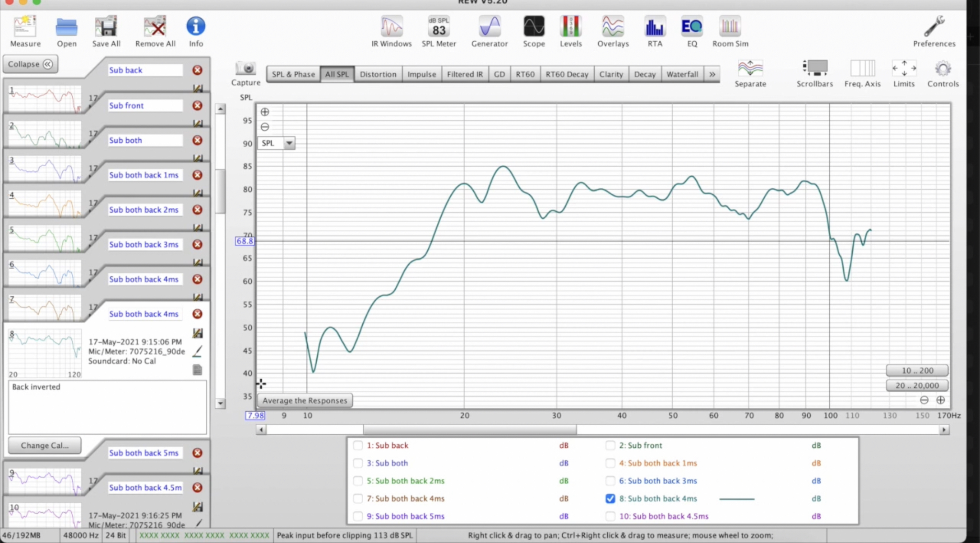Click the Separate traces icon
Screen dimensions: 980x543
pos(750,73)
